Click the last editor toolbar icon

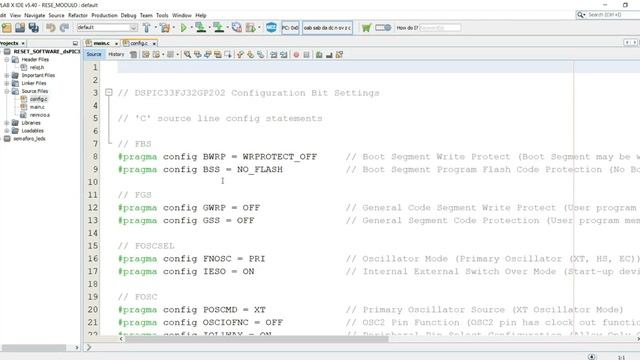tap(339, 55)
